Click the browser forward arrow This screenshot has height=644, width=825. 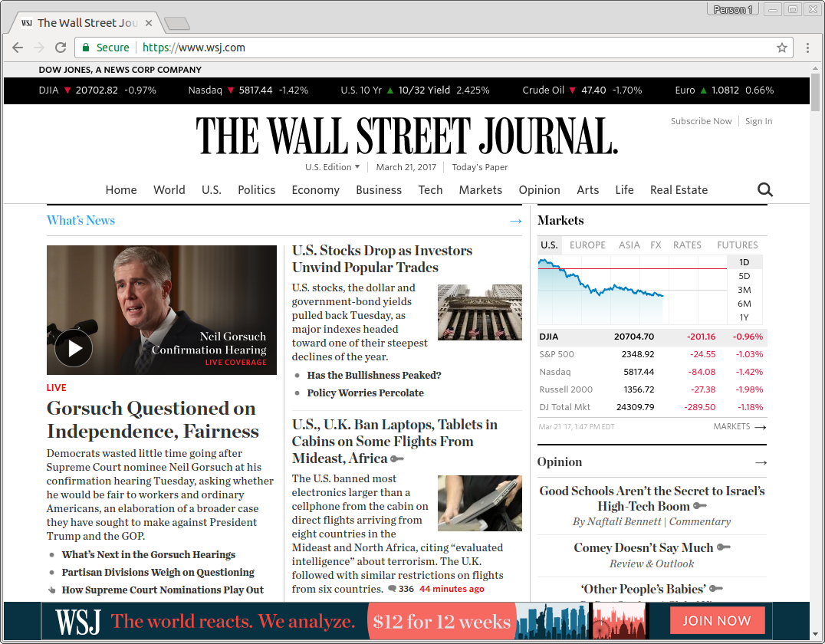pos(39,48)
